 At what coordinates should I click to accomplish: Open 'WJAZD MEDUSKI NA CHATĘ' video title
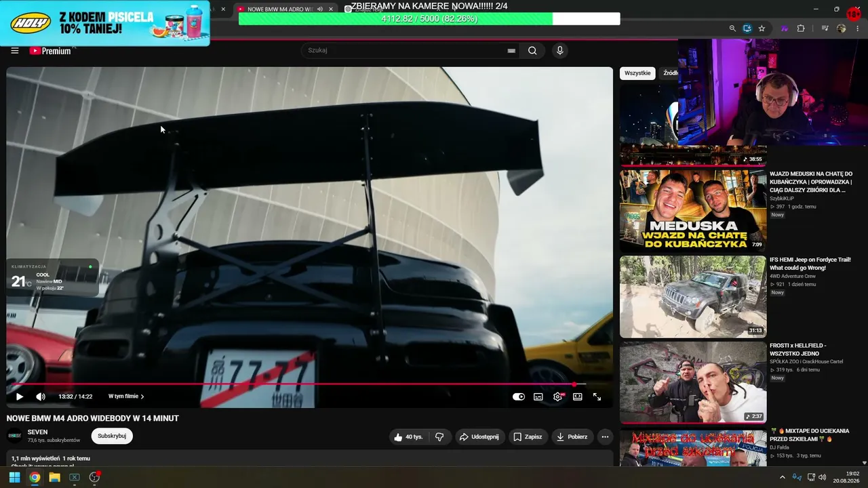click(811, 182)
